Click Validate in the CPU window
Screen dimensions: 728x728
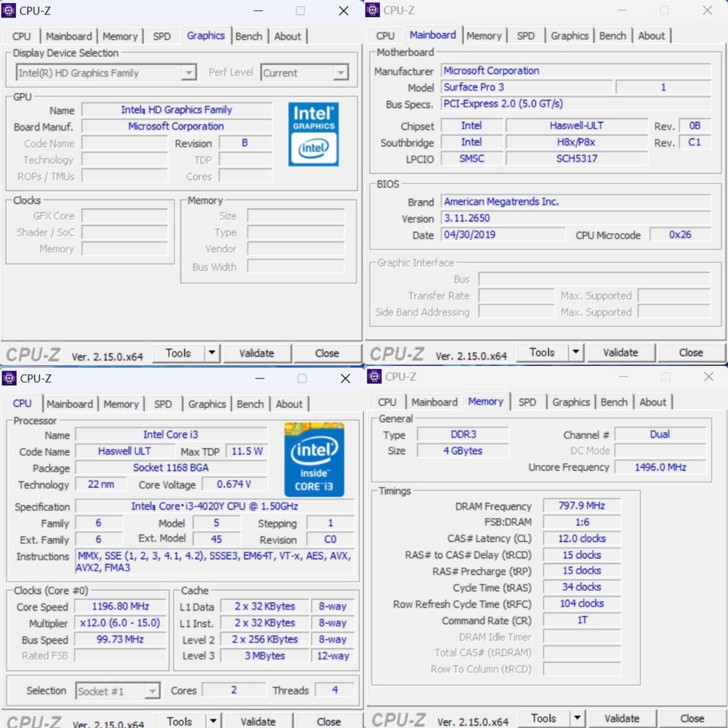click(x=258, y=721)
